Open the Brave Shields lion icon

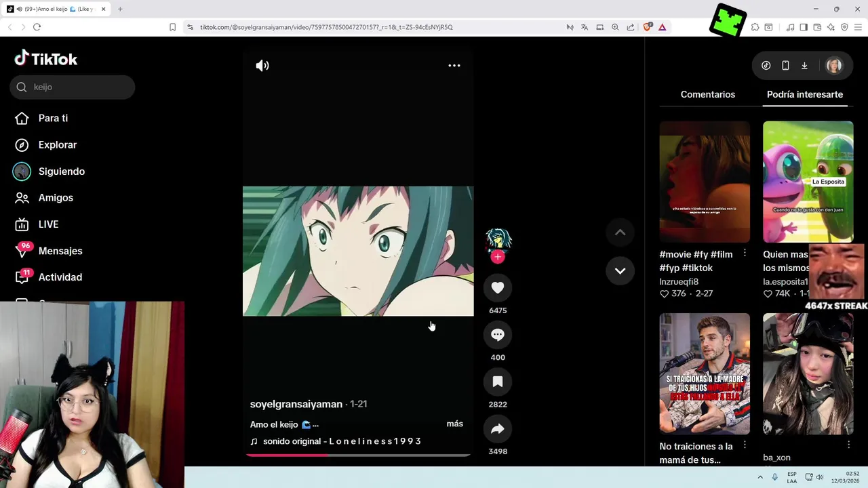(647, 27)
